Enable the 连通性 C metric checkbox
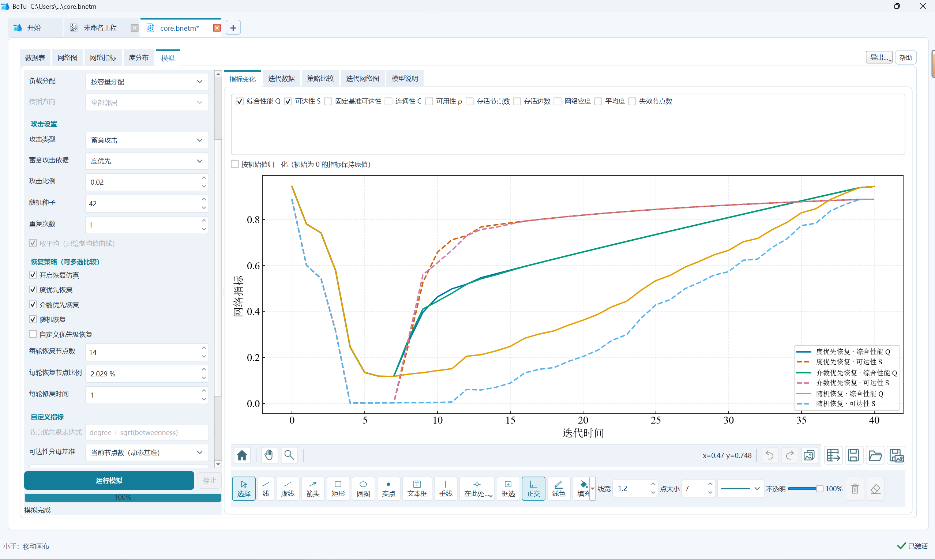 click(388, 102)
